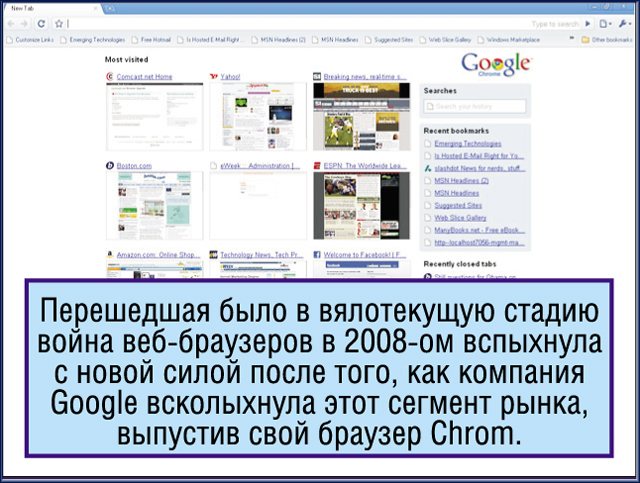Open ManyBooks.net Free eBooks bookmark

(x=480, y=230)
